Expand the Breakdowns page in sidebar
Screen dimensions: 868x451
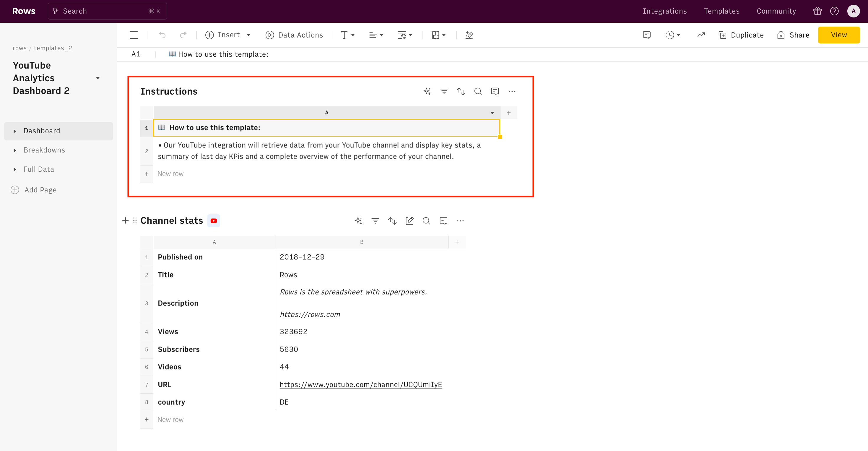pos(15,150)
